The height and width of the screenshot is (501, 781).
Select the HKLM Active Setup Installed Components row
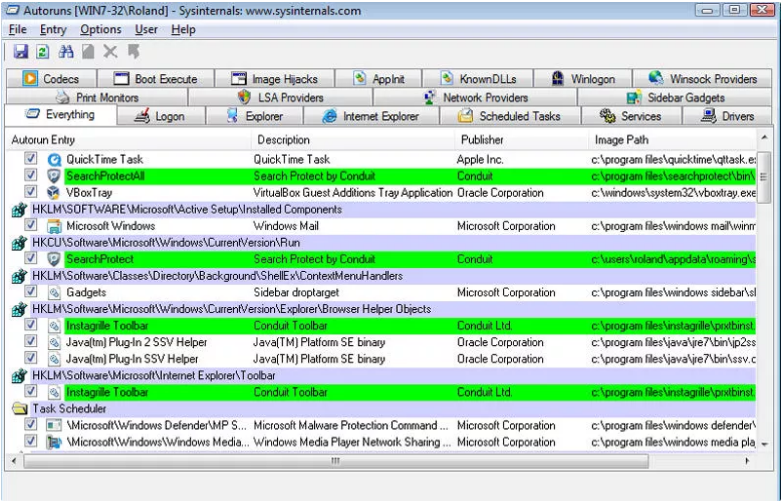[x=383, y=210]
